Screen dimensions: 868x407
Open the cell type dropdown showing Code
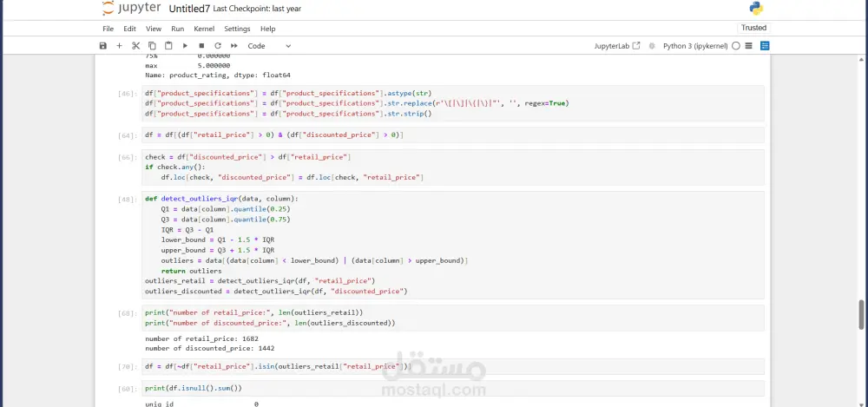[269, 46]
